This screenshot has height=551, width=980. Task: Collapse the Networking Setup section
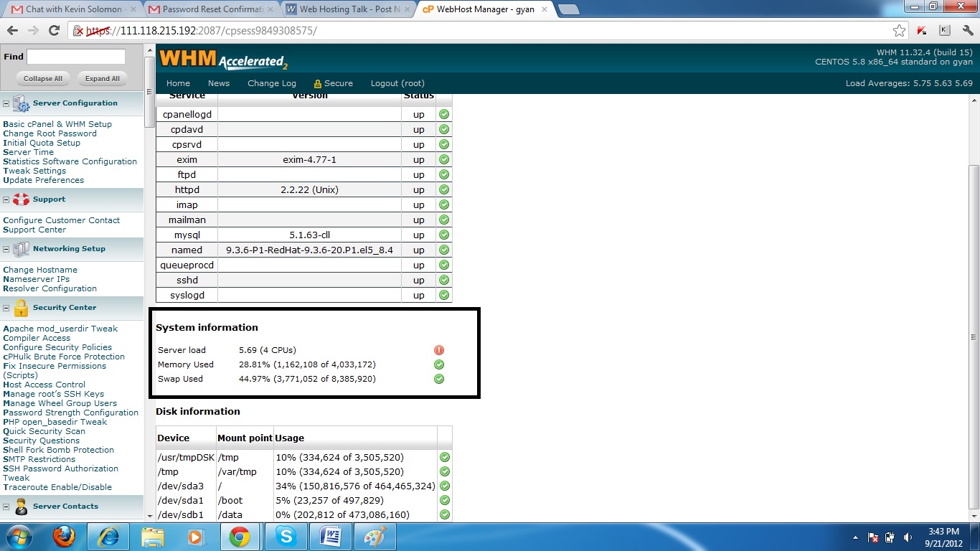[6, 250]
